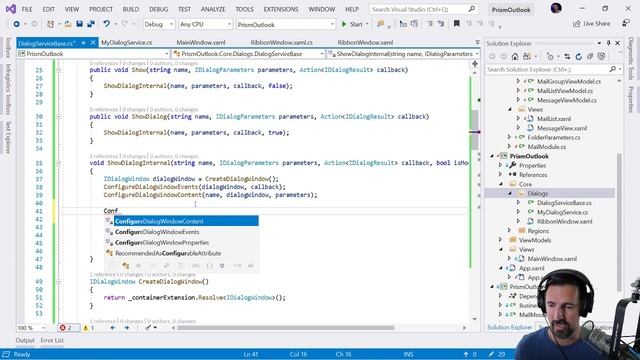
Task: Click the yellow warning count indicator
Action: 89,327
